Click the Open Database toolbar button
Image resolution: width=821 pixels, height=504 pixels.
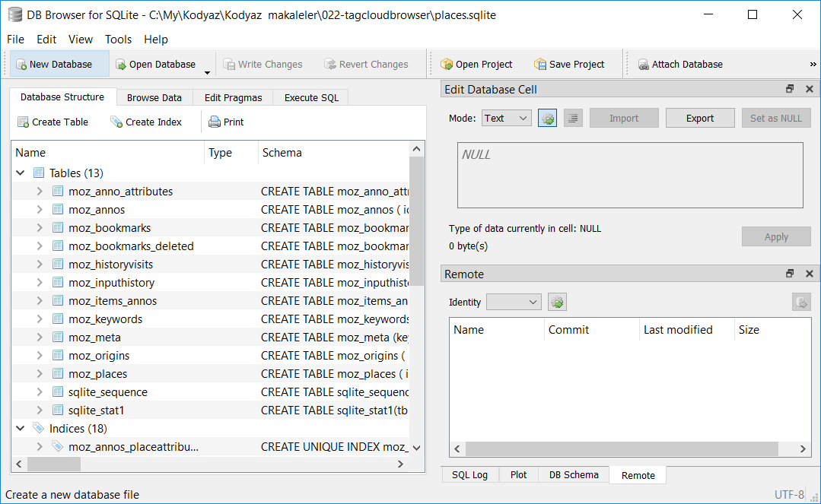(x=156, y=65)
